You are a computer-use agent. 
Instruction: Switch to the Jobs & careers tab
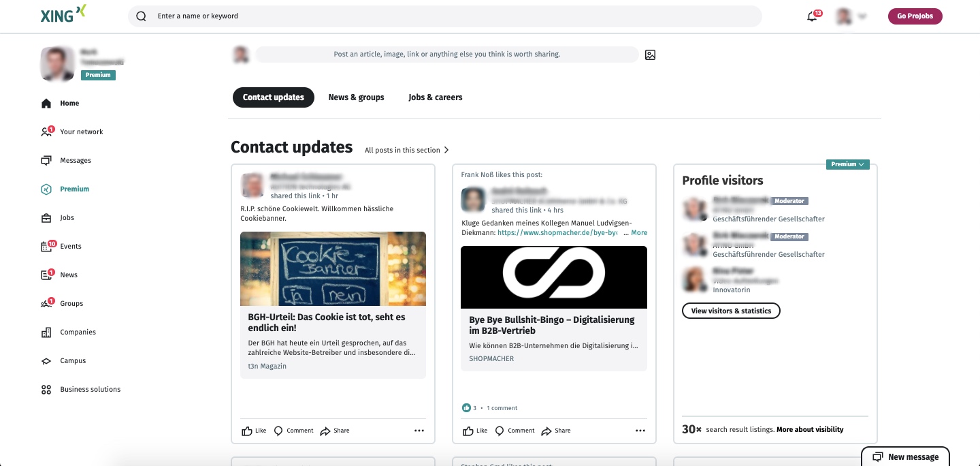[x=436, y=97]
